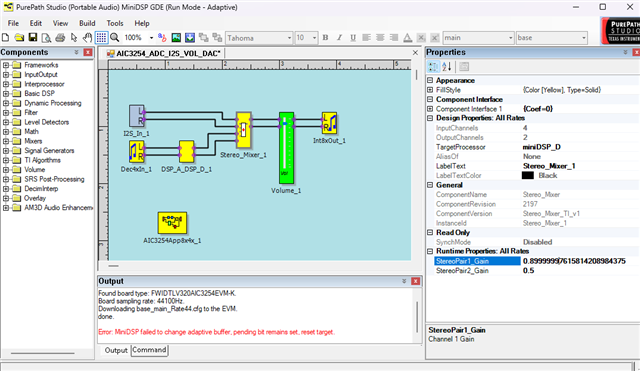This screenshot has width=640, height=371.
Task: Select the arrow pointer tool
Action: pos(74,38)
